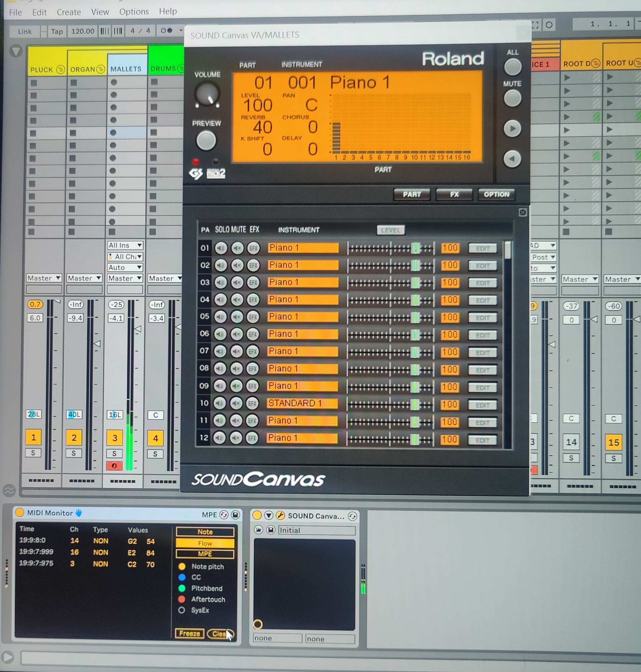The height and width of the screenshot is (672, 641).
Task: Click the tempo field 120.00
Action: point(83,31)
